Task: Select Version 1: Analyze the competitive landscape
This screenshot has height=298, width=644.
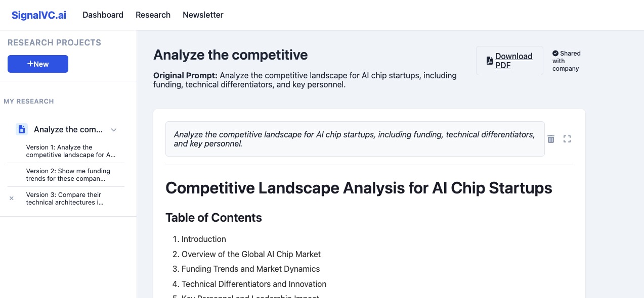Action: [71, 151]
